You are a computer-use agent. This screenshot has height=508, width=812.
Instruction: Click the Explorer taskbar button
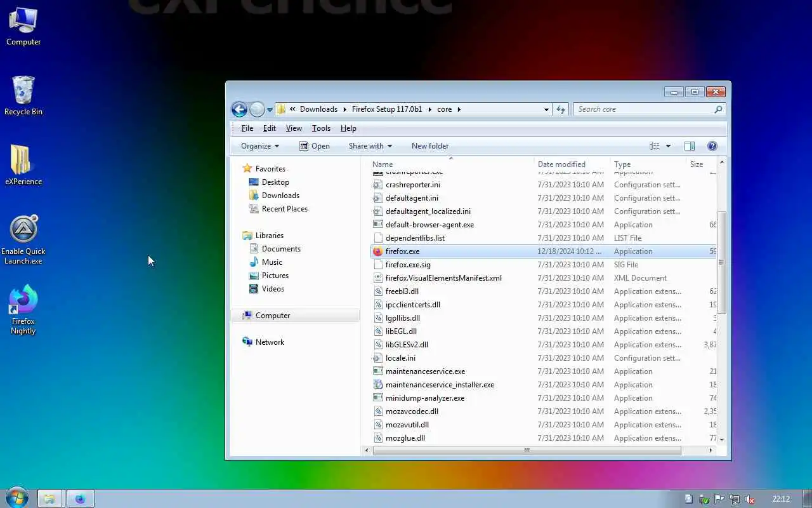(x=49, y=498)
